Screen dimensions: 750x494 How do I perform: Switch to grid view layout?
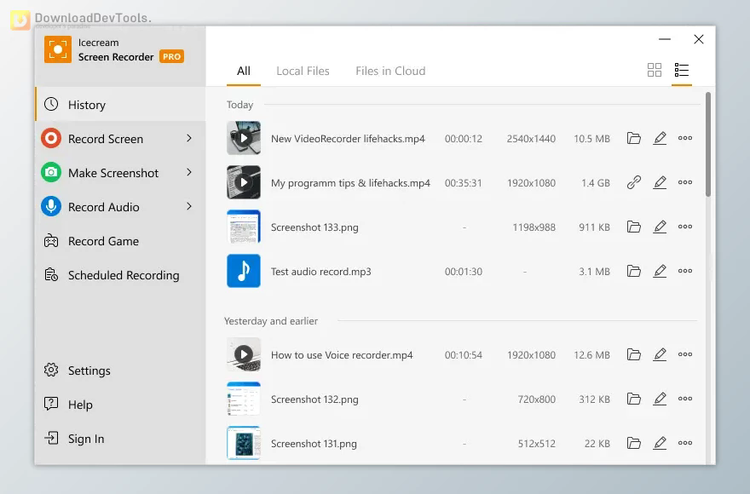[654, 70]
